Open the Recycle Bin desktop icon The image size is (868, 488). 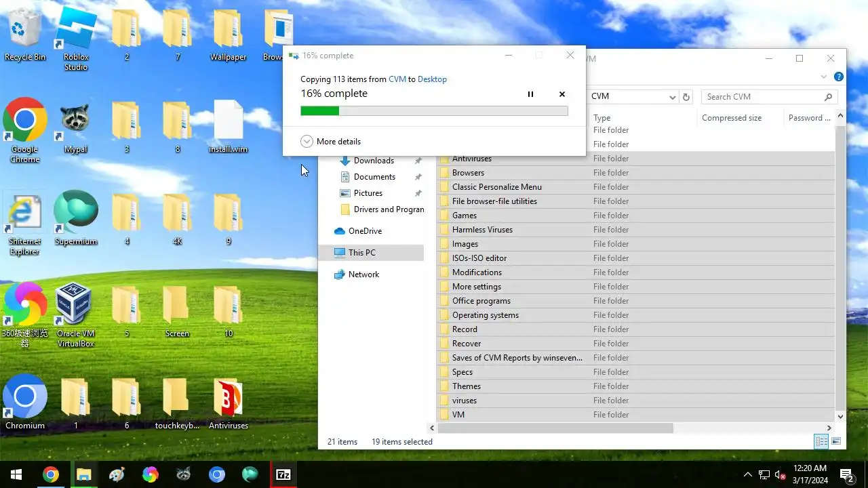(x=25, y=35)
